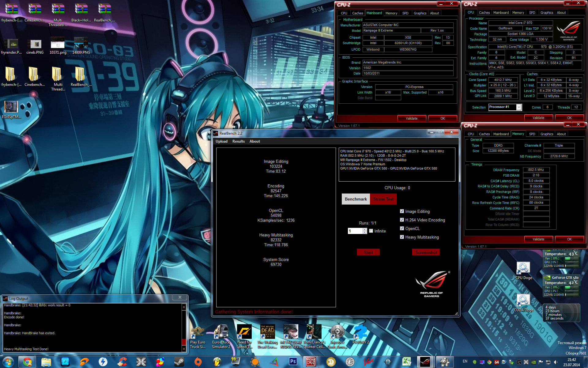Click GeForce GTX 580 widget fan bar

pos(571,287)
